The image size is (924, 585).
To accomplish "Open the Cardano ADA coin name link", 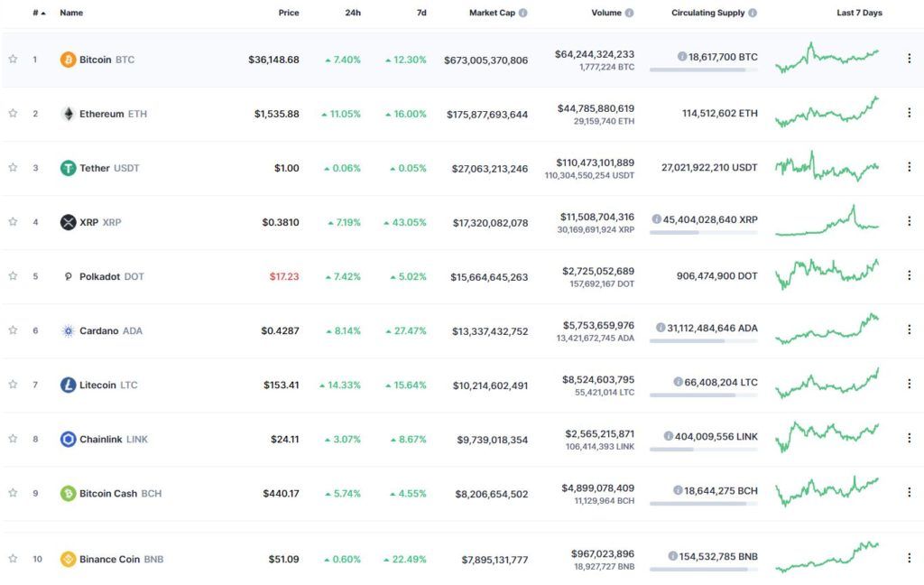I will (x=111, y=330).
